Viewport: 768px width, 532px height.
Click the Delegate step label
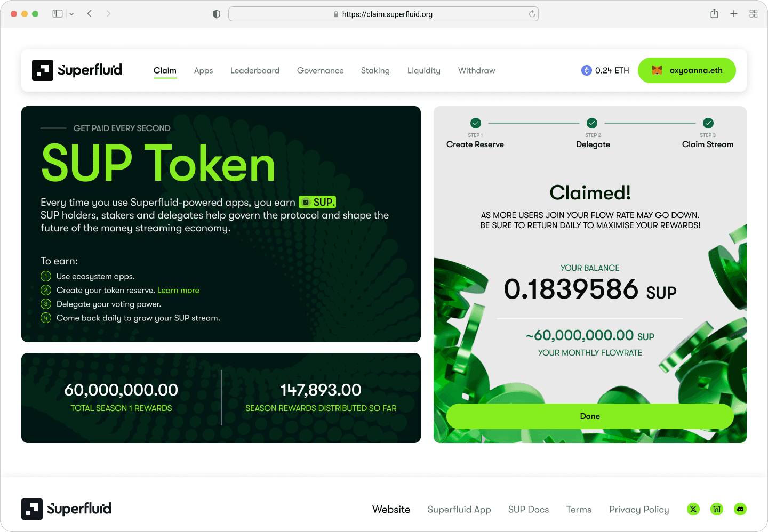(x=593, y=144)
